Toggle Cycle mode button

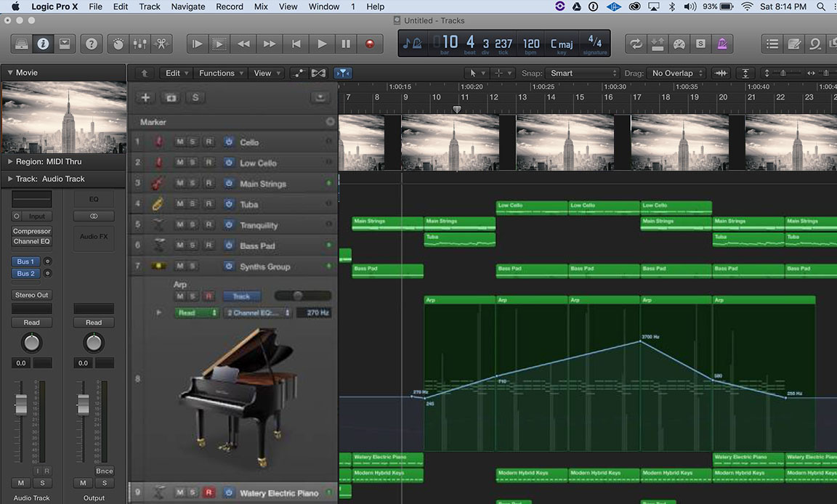click(x=636, y=44)
